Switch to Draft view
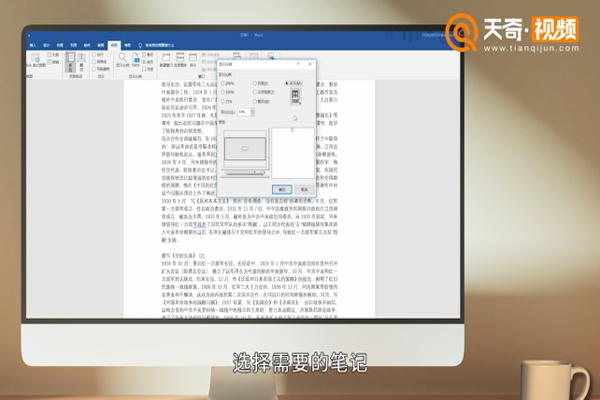The width and height of the screenshot is (600, 400). 53,62
